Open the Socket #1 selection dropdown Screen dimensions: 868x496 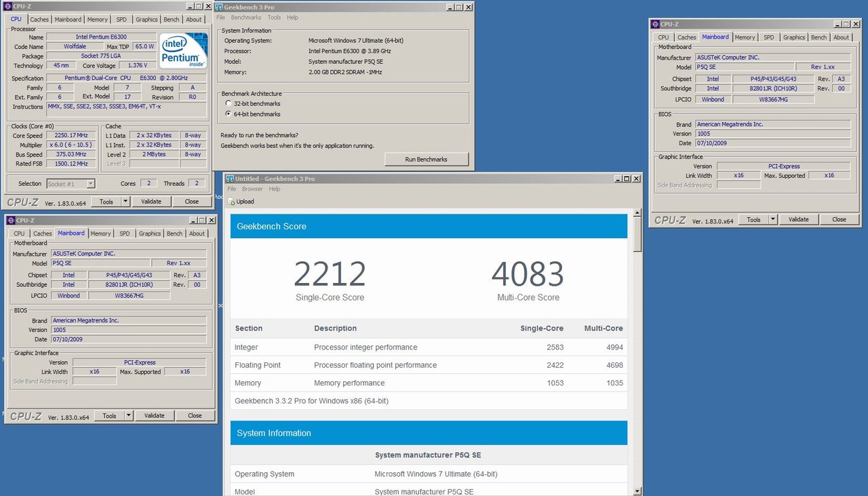[91, 184]
